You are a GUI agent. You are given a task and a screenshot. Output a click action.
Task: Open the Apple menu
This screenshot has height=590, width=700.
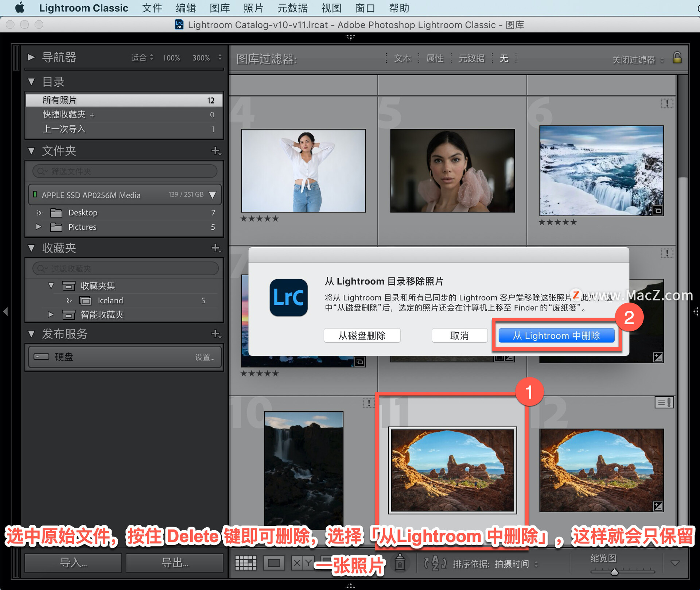pos(19,8)
